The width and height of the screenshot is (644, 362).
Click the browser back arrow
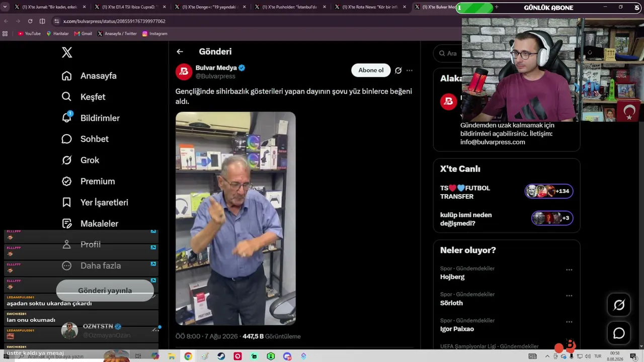click(x=6, y=21)
